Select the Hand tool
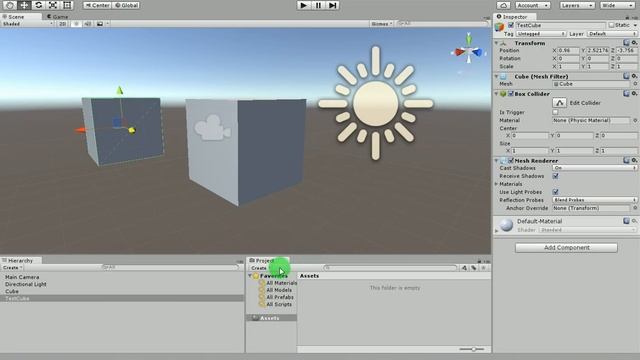The width and height of the screenshot is (640, 360). pyautogui.click(x=10, y=5)
